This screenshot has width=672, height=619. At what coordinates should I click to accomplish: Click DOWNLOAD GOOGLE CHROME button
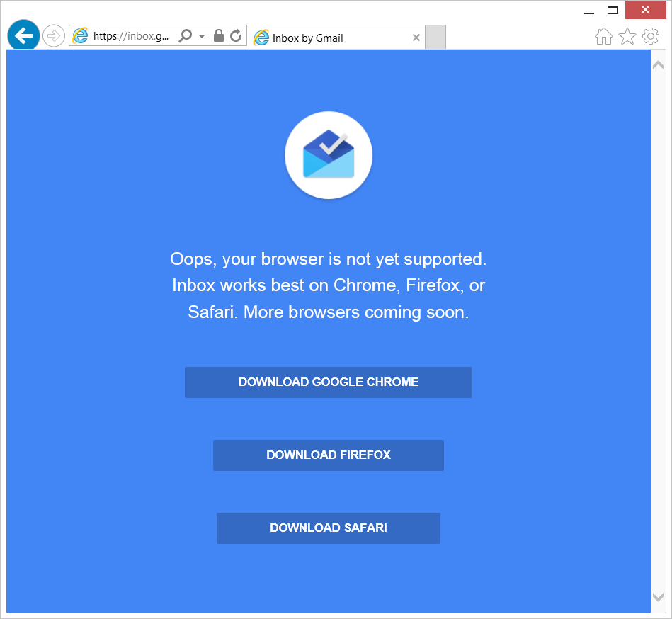tap(329, 382)
